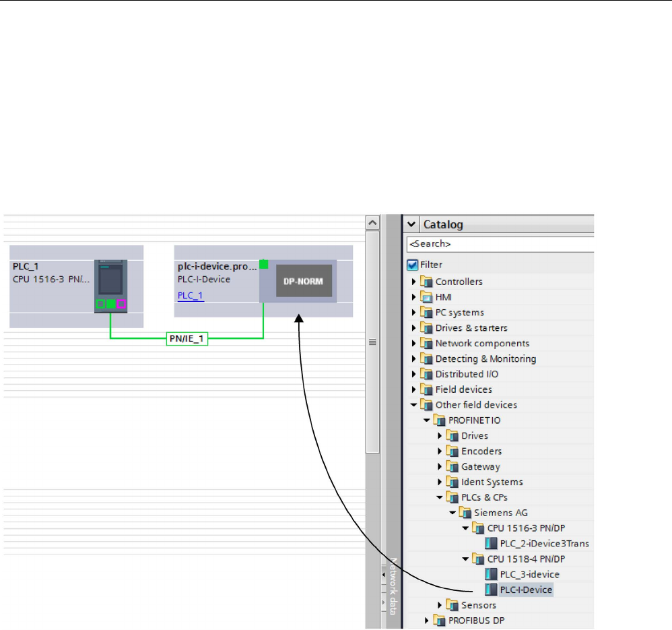
Task: Click the HMI folder icon
Action: pos(426,297)
